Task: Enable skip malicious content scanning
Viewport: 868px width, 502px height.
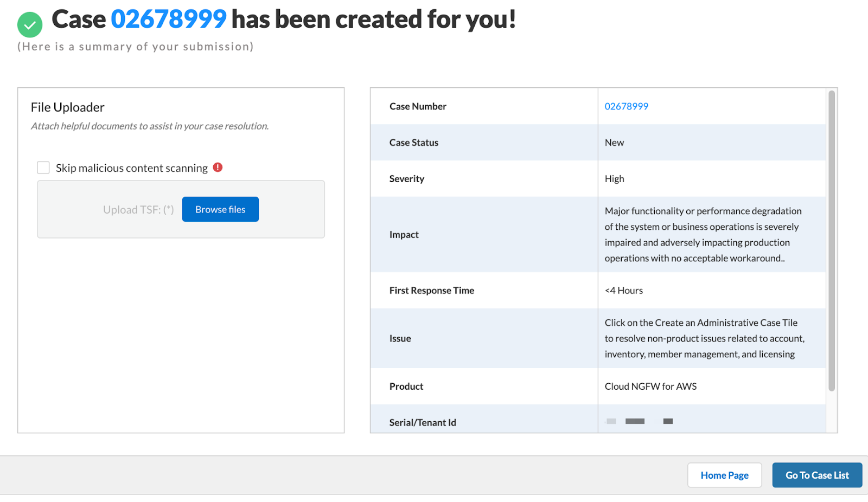Action: pos(43,168)
